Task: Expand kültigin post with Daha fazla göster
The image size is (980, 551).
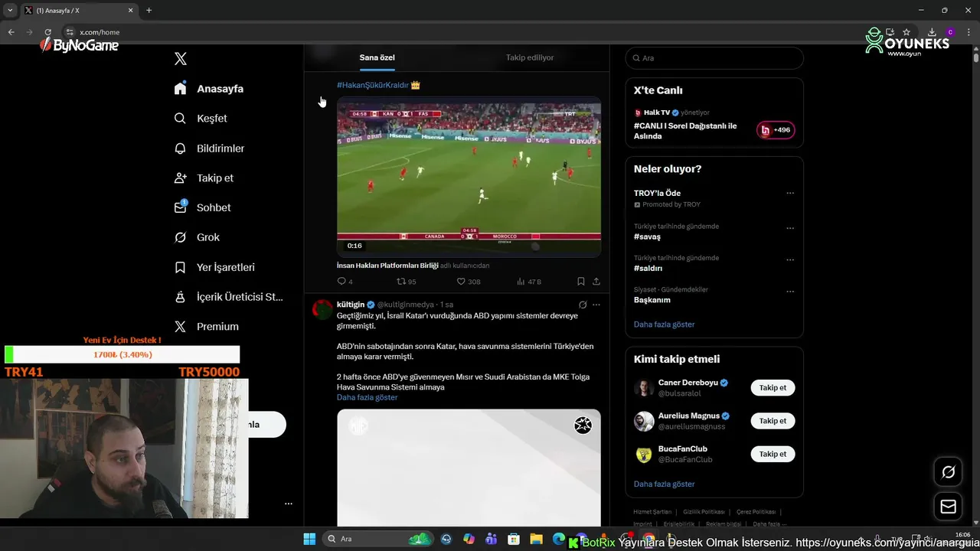Action: [x=367, y=397]
